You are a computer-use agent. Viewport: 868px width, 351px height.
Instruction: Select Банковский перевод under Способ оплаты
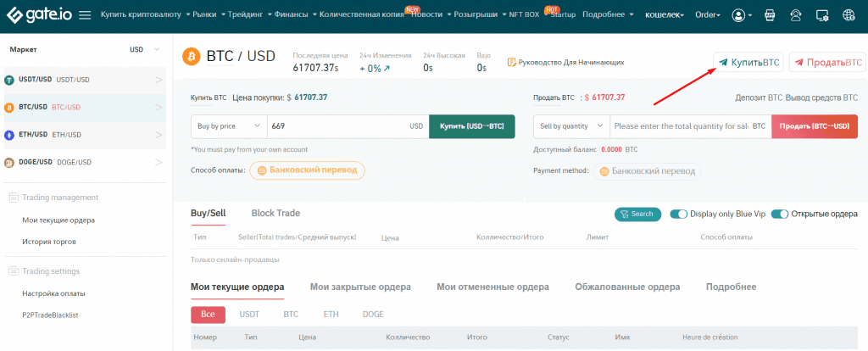tap(307, 170)
